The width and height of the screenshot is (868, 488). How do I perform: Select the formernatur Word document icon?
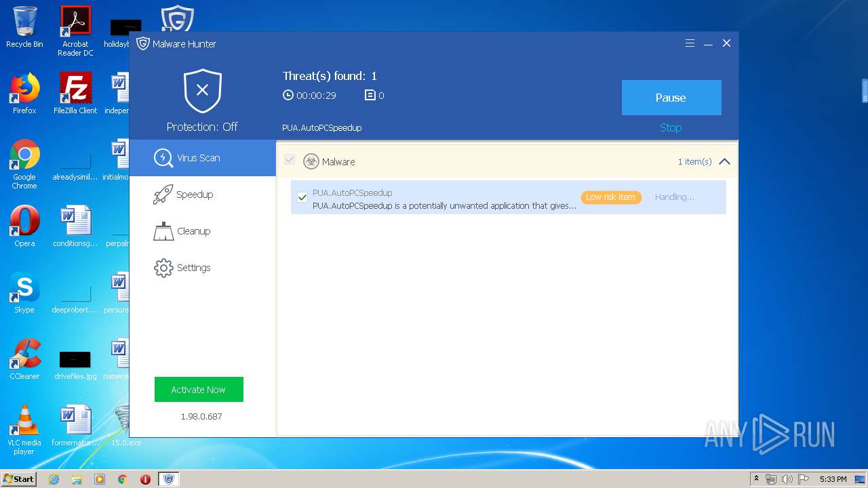75,426
